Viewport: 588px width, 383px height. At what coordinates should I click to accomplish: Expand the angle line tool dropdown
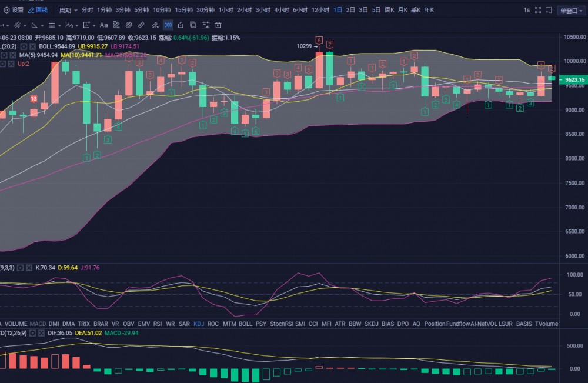point(42,25)
